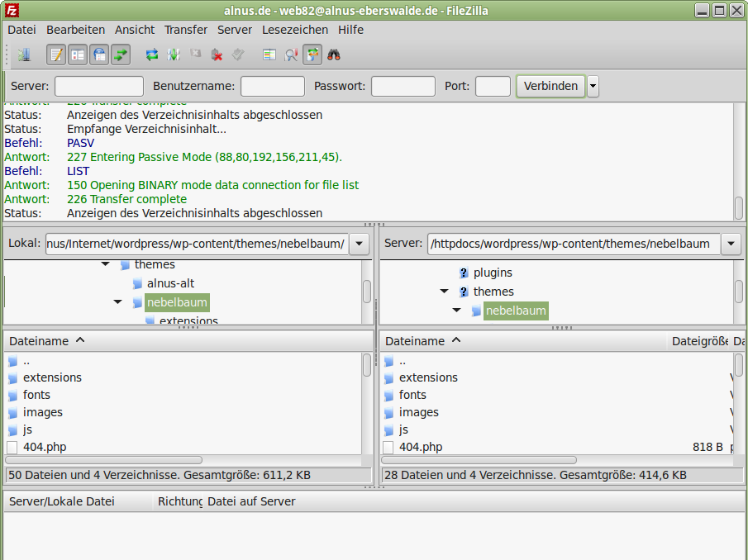Click the Lokal path text field

tap(197, 244)
